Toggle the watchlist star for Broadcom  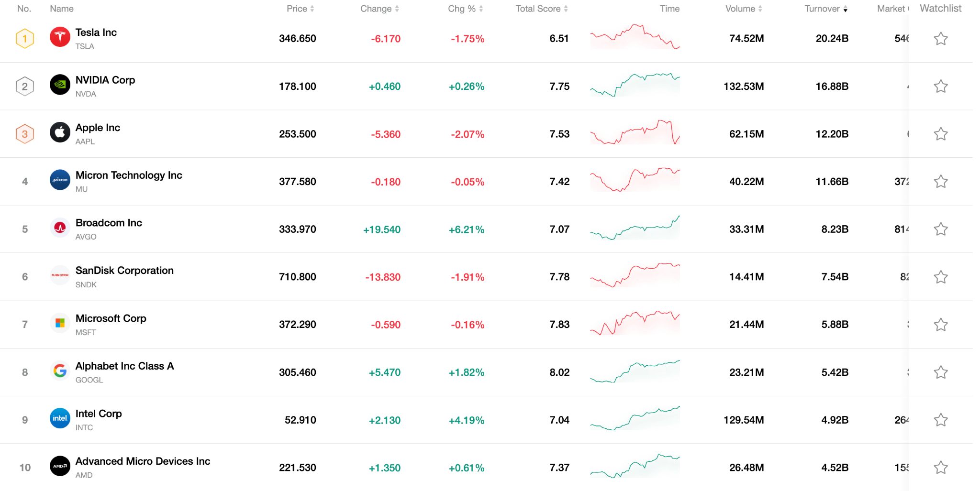tap(940, 229)
